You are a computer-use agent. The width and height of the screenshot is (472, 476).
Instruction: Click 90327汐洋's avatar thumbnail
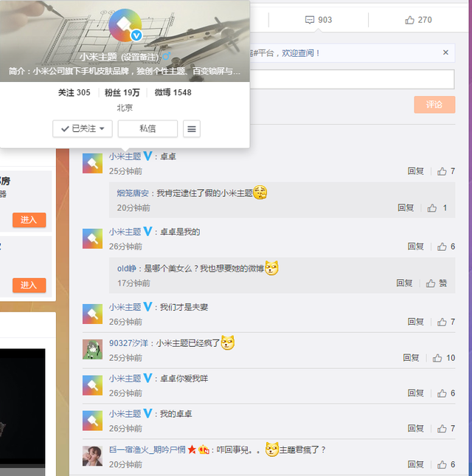tap(92, 349)
